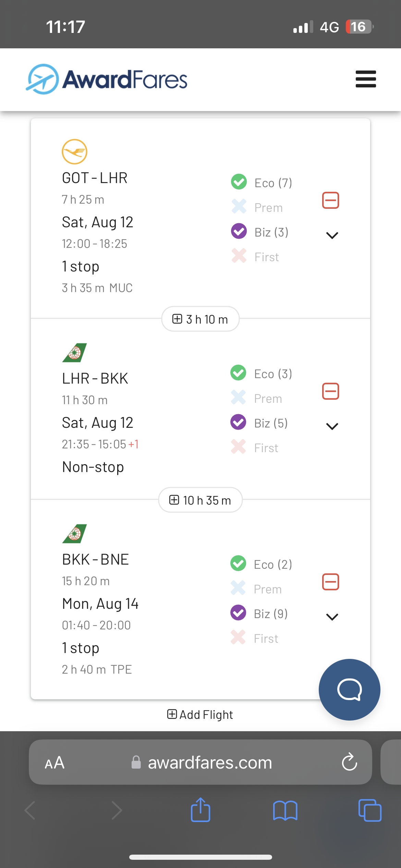The height and width of the screenshot is (868, 401).
Task: Show Safari tabs overview
Action: [x=369, y=810]
